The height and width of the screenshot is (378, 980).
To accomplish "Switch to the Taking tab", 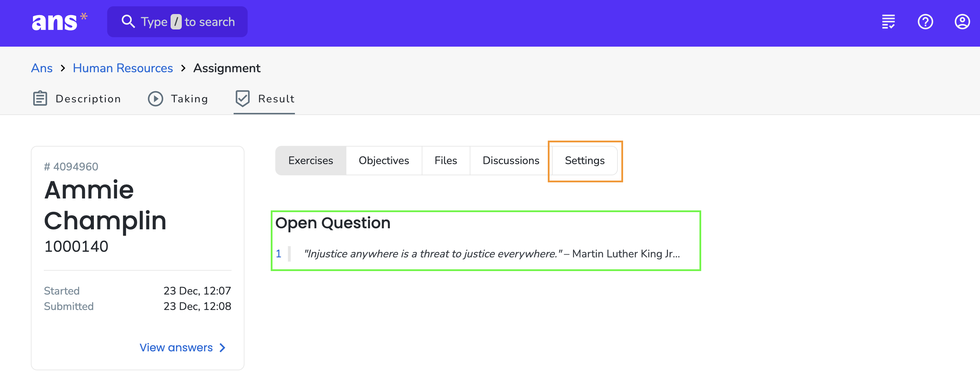I will [178, 99].
